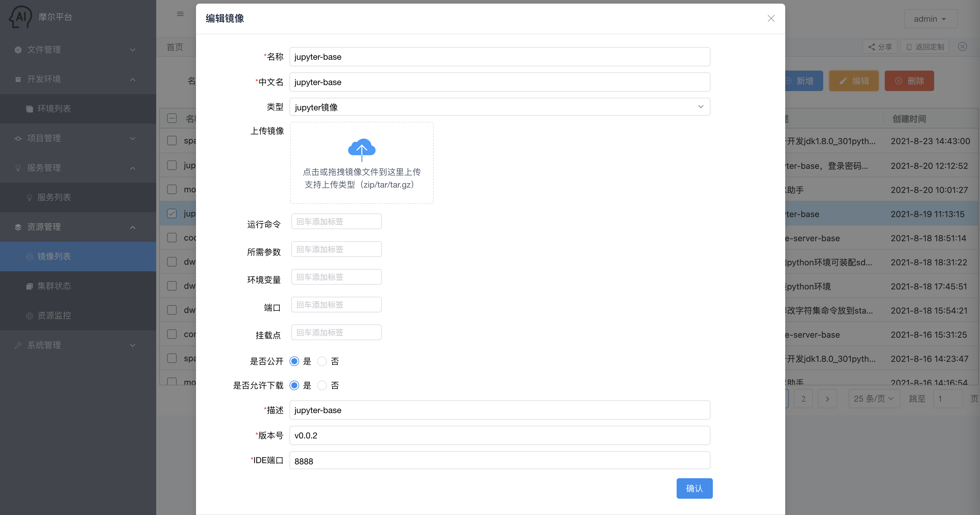Click the circled X icon beside 返回定制

[x=962, y=47]
